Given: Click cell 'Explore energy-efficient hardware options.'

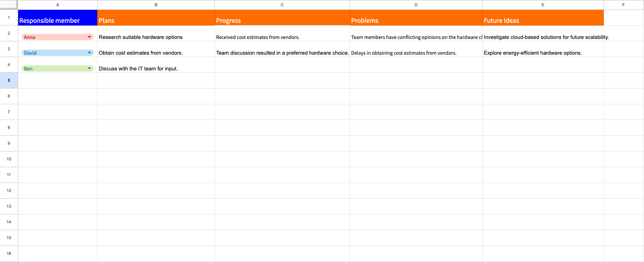Looking at the screenshot, I should click(543, 49).
